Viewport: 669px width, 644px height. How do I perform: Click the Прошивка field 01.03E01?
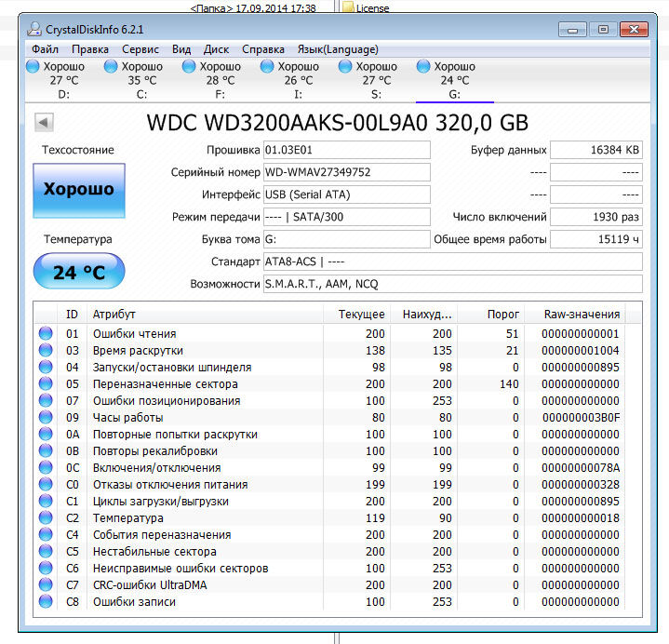coord(346,150)
